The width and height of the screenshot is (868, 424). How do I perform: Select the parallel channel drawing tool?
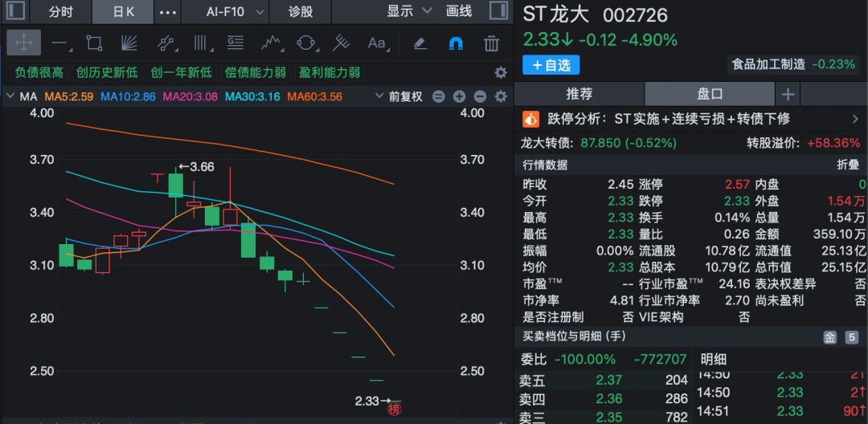pyautogui.click(x=165, y=43)
